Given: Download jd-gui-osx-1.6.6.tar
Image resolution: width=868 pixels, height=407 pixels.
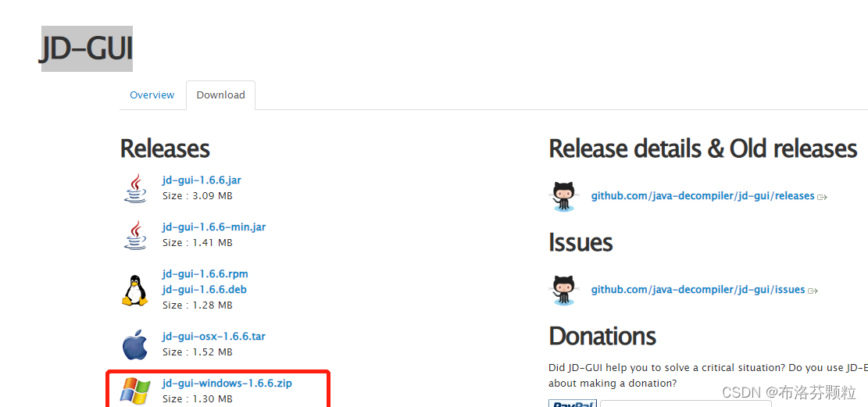Looking at the screenshot, I should point(213,336).
